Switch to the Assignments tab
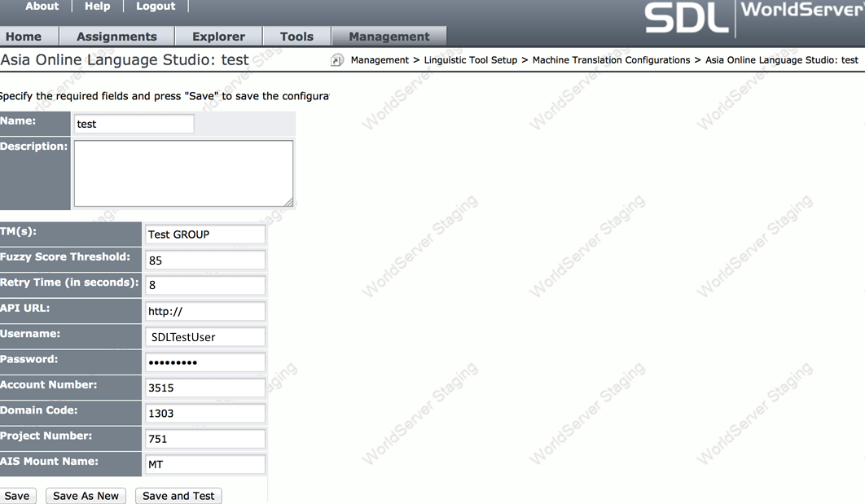The image size is (865, 504). [116, 37]
